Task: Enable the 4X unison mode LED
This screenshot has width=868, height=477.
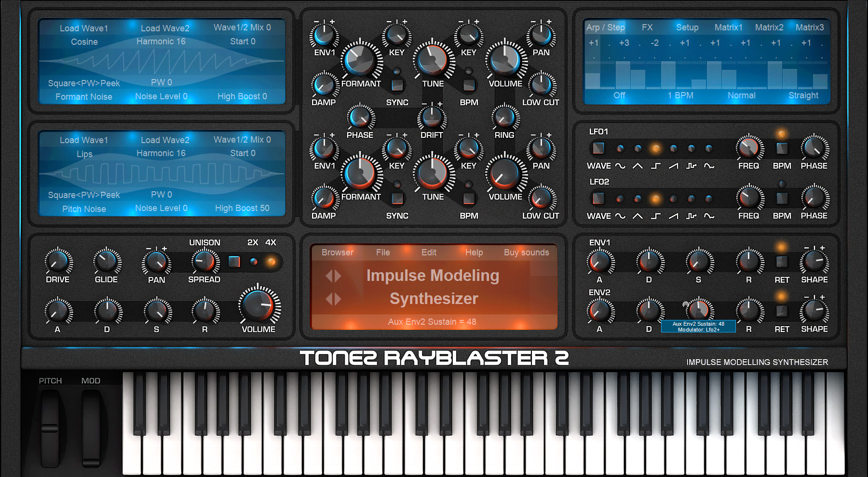Action: (x=271, y=262)
